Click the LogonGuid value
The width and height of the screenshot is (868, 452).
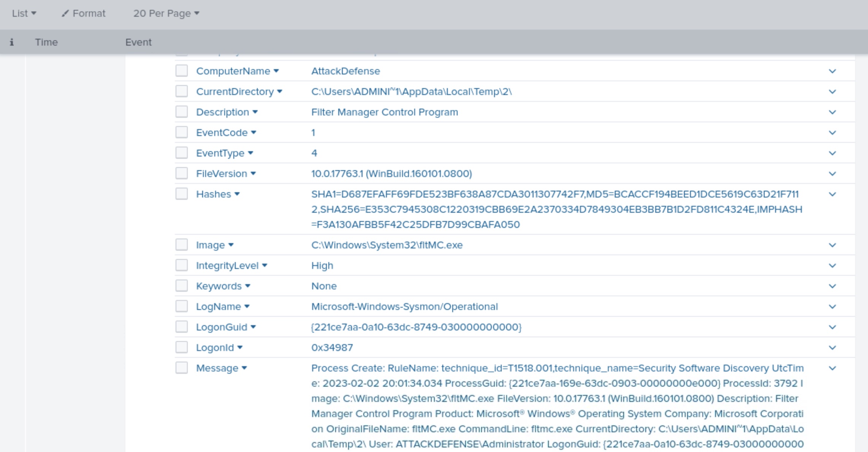(416, 327)
